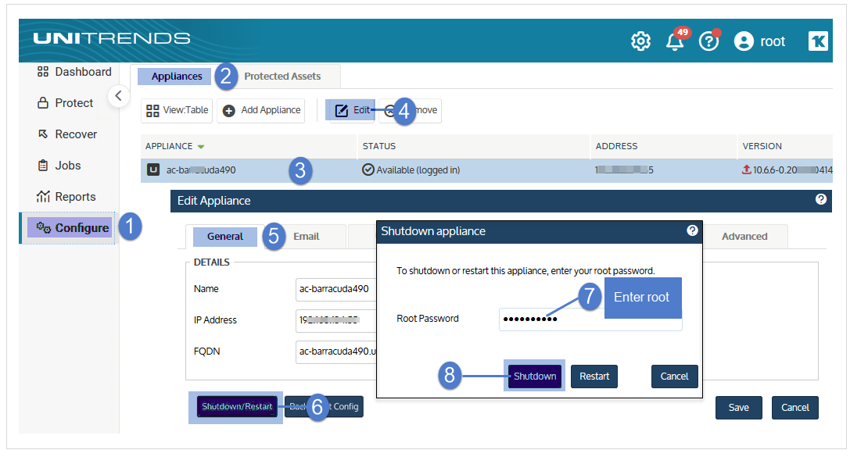
Task: Click the View:Table toolbar button
Action: [x=178, y=111]
